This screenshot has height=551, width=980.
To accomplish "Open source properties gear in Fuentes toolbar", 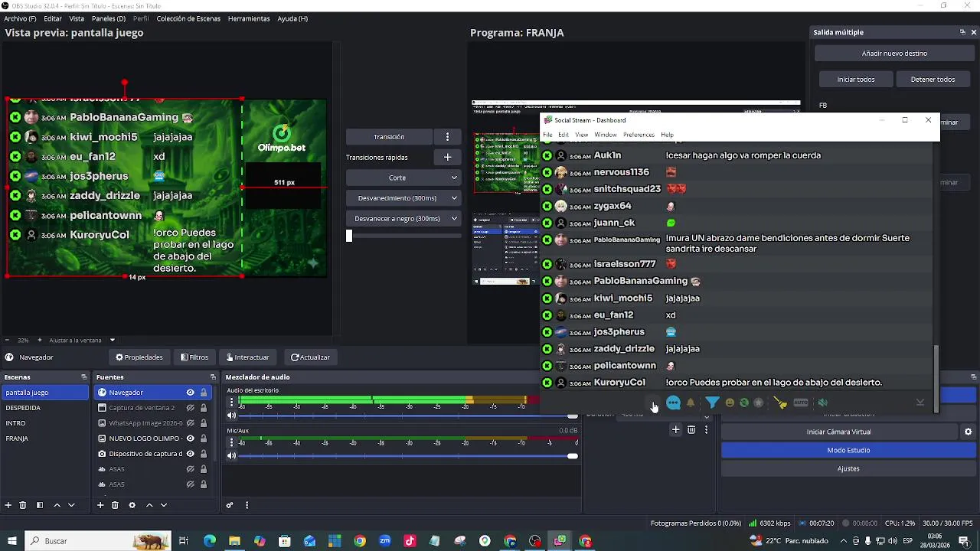I will (132, 505).
